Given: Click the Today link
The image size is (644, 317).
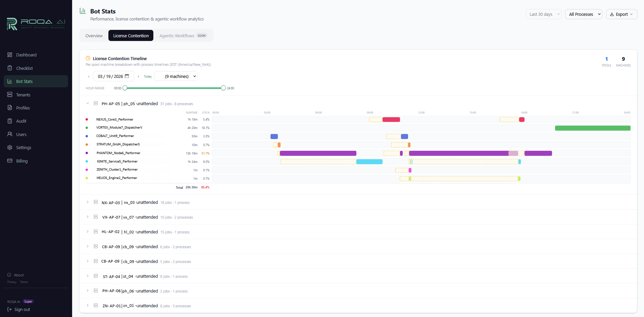Looking at the screenshot, I should coord(148,76).
